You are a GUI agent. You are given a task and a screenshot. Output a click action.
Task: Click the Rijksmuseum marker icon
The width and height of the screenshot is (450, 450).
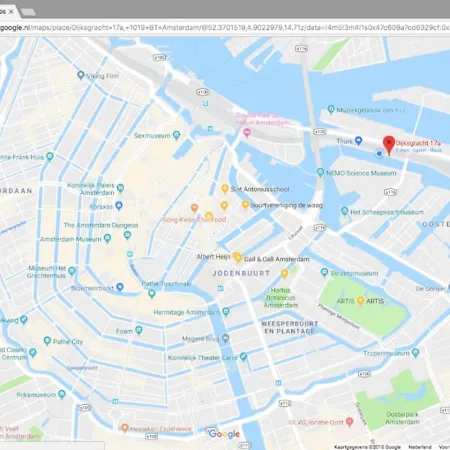click(62, 395)
